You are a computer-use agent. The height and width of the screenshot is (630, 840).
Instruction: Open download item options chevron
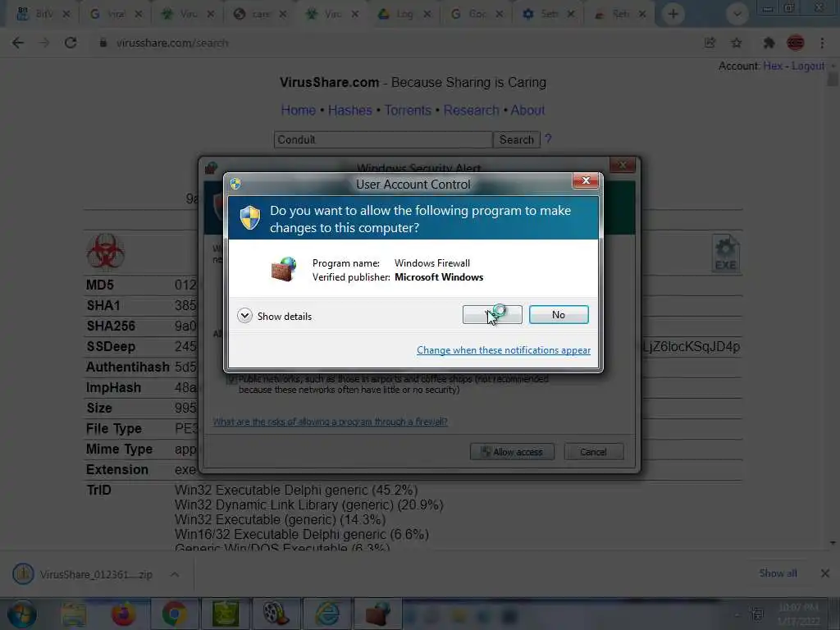click(x=175, y=574)
